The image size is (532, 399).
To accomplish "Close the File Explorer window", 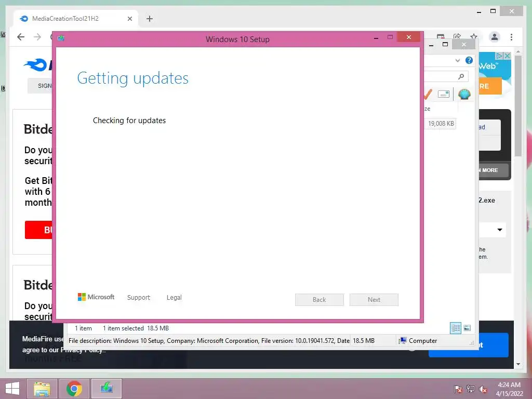I will click(x=464, y=45).
